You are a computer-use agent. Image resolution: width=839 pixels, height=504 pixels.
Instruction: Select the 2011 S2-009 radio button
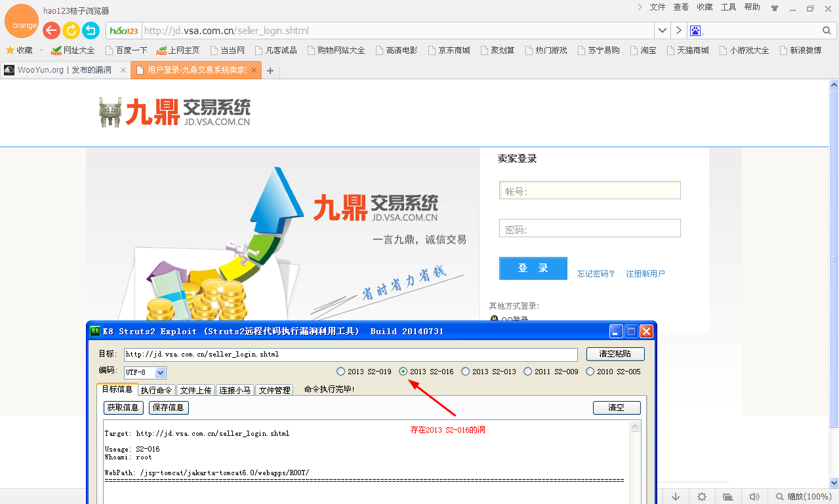pyautogui.click(x=527, y=372)
